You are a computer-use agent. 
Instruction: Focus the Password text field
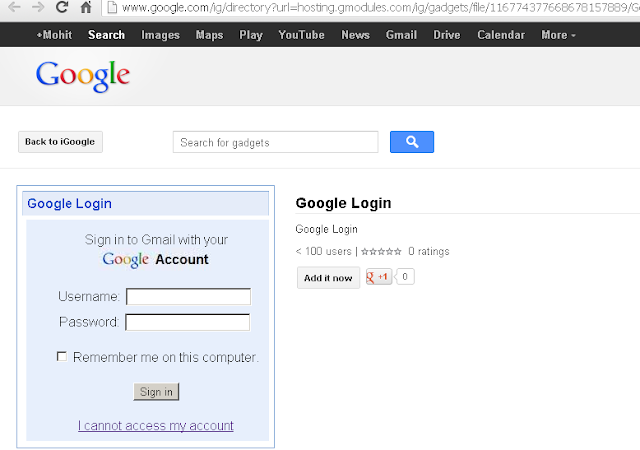pos(187,322)
